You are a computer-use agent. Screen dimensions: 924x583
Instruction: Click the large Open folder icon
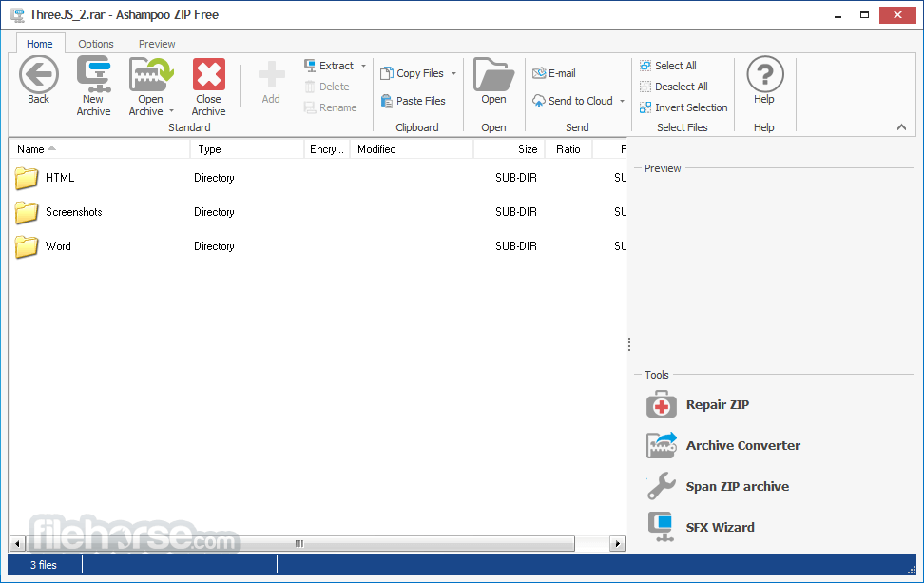click(x=493, y=75)
